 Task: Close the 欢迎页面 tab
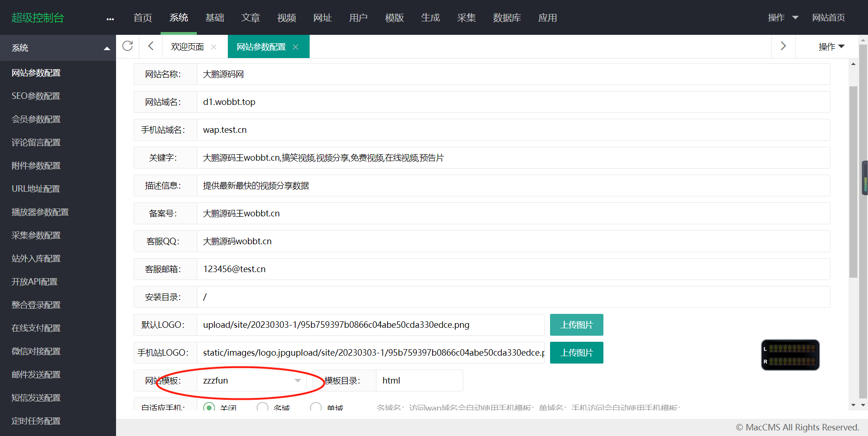tap(214, 47)
